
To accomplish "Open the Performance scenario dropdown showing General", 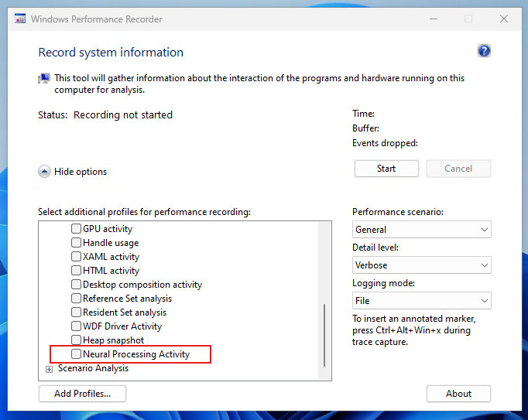I will click(x=422, y=230).
